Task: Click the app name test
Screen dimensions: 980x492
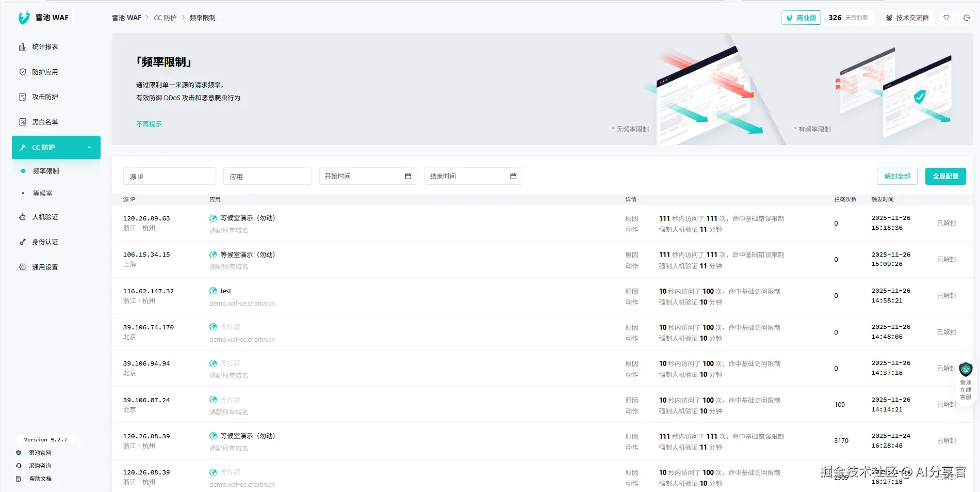Action: point(226,291)
